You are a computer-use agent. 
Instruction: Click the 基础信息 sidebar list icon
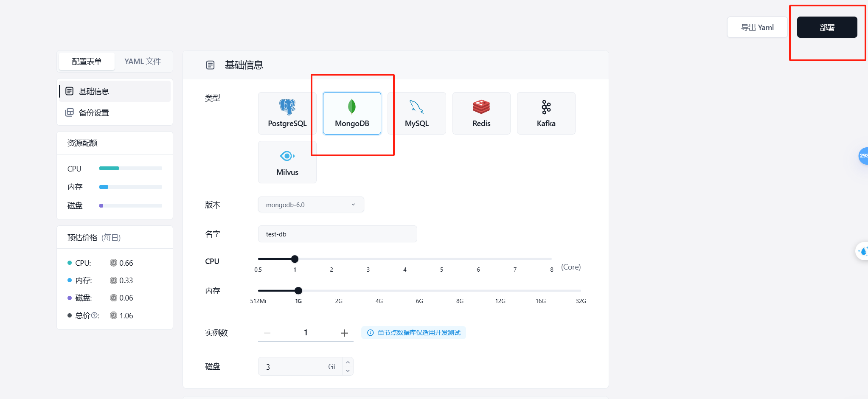pyautogui.click(x=70, y=91)
